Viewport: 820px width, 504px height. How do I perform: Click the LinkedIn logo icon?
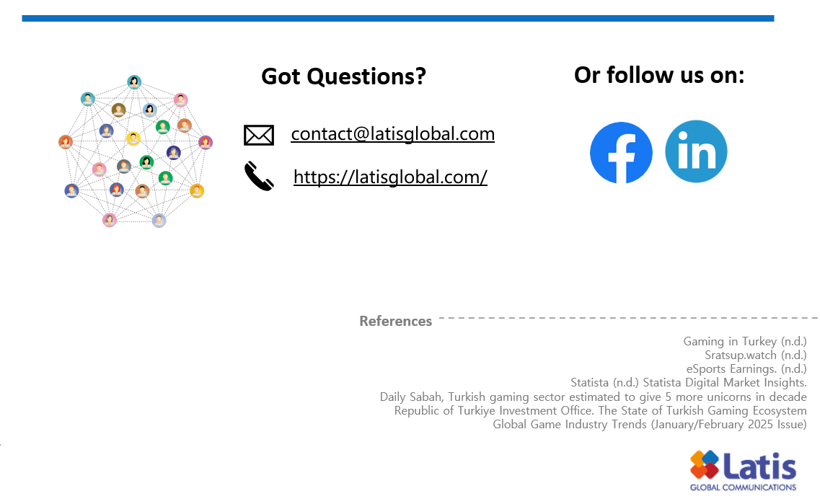point(696,152)
